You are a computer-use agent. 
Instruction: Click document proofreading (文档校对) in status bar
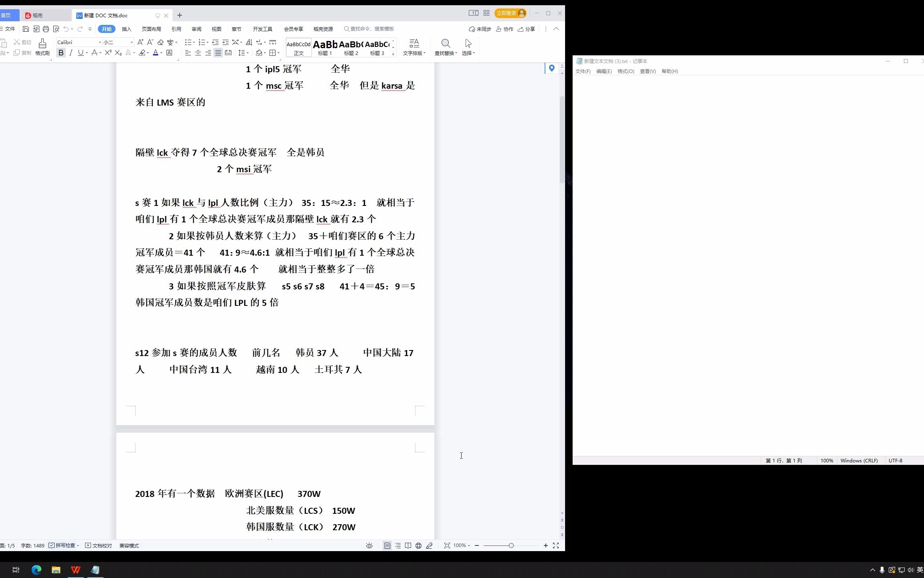pyautogui.click(x=99, y=545)
